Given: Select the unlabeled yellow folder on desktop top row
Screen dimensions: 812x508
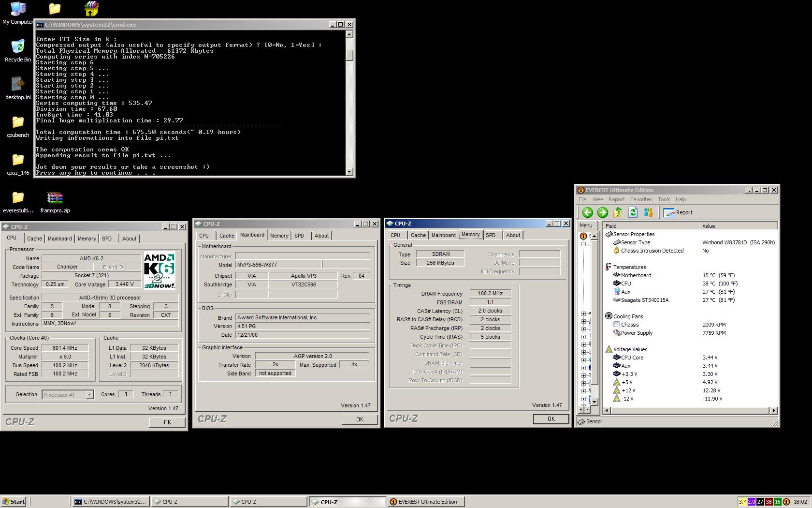Looking at the screenshot, I should (55, 9).
